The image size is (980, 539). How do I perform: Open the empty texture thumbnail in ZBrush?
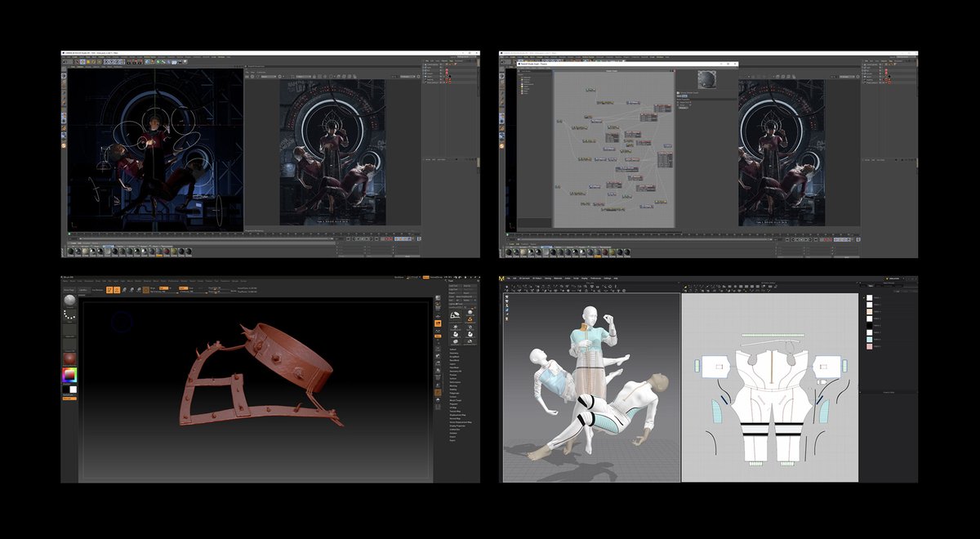[x=69, y=345]
